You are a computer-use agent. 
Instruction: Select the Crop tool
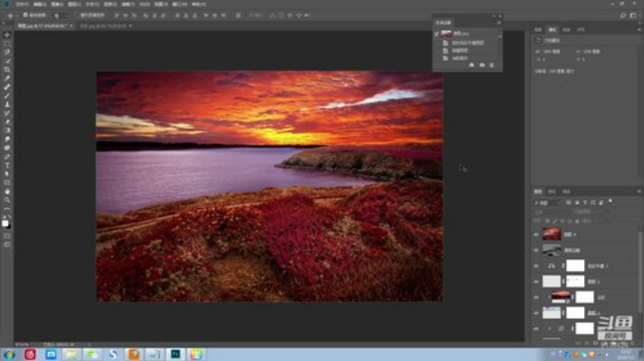click(7, 70)
